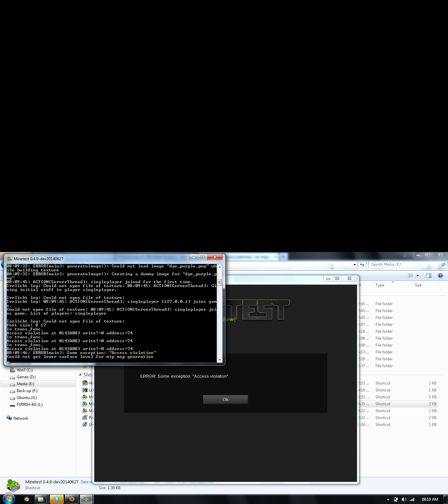Screen dimensions: 448x504
Task: Collapse the Shortcut group triangle
Action: coord(80,374)
